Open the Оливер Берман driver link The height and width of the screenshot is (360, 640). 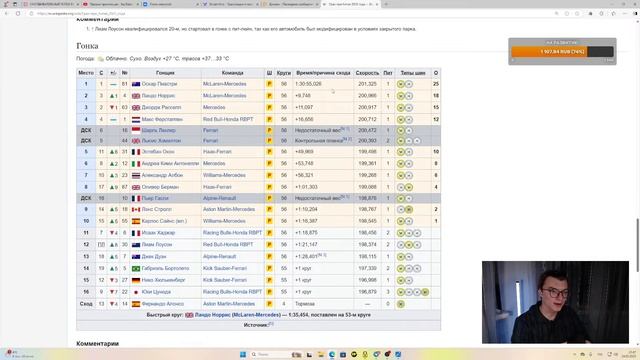pos(160,187)
